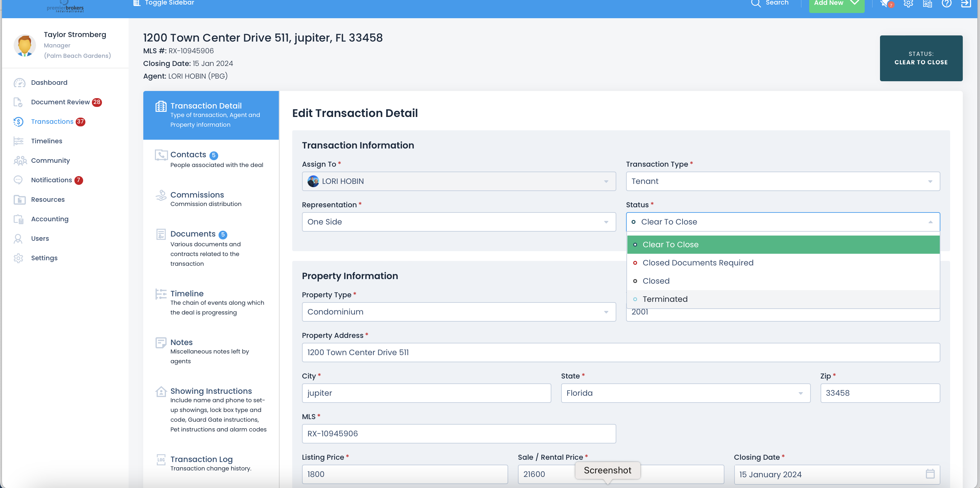980x488 pixels.
Task: Click the Property Address field
Action: [x=621, y=353]
